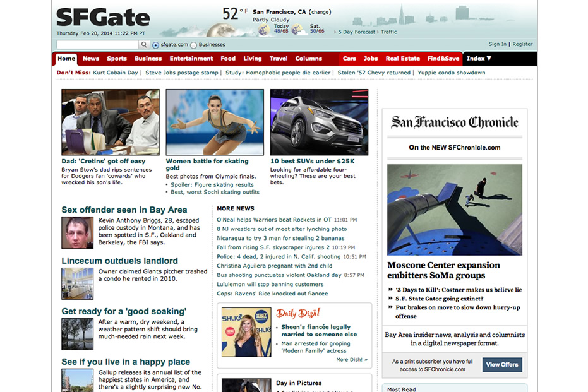Read the homophobic people study link
Screen dimensions: 588x392
tap(278, 73)
